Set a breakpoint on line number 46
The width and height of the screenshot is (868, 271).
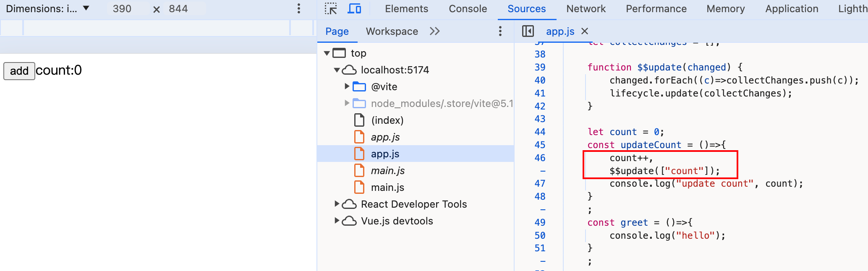coord(540,158)
